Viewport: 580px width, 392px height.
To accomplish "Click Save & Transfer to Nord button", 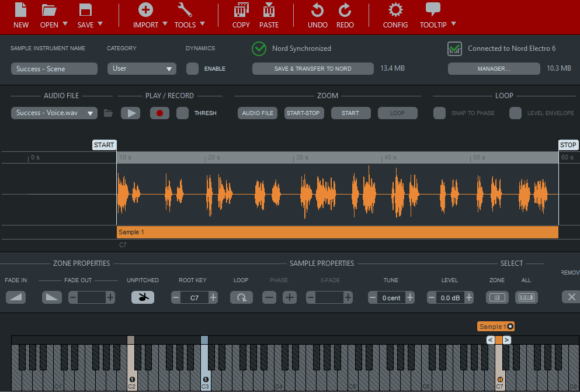I will pyautogui.click(x=312, y=69).
